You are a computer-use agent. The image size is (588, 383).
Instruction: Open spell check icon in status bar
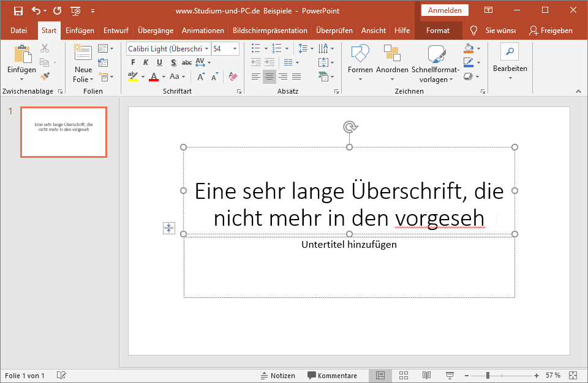pyautogui.click(x=61, y=376)
